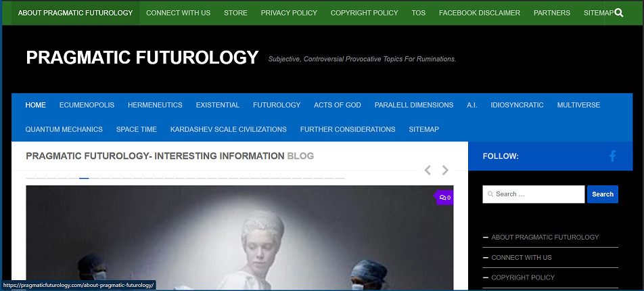Go to previous slide arrow
This screenshot has height=291, width=644.
coord(428,170)
